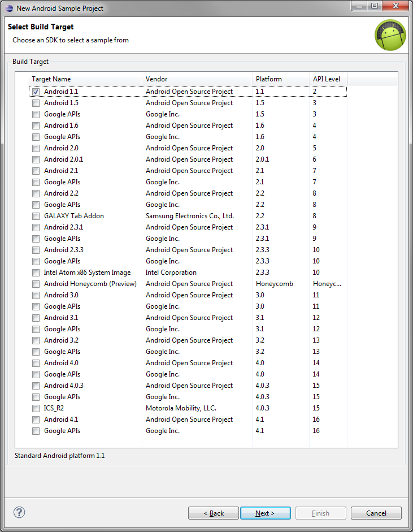Tick the Android 4.0.3 checkbox
The width and height of the screenshot is (413, 532).
click(36, 386)
